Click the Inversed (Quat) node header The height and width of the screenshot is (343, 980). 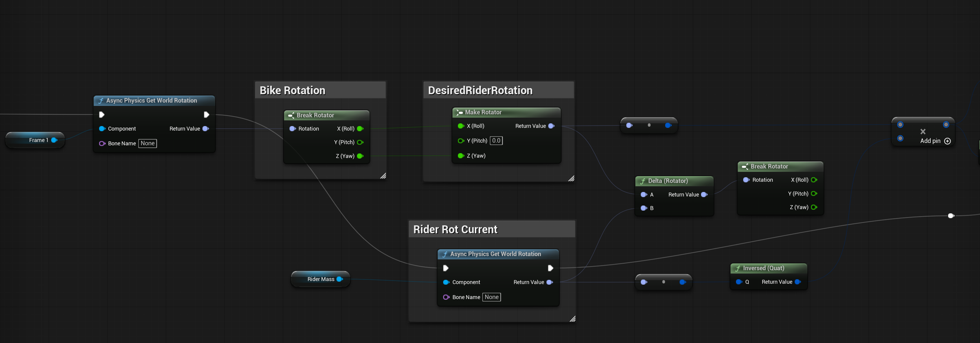point(769,268)
